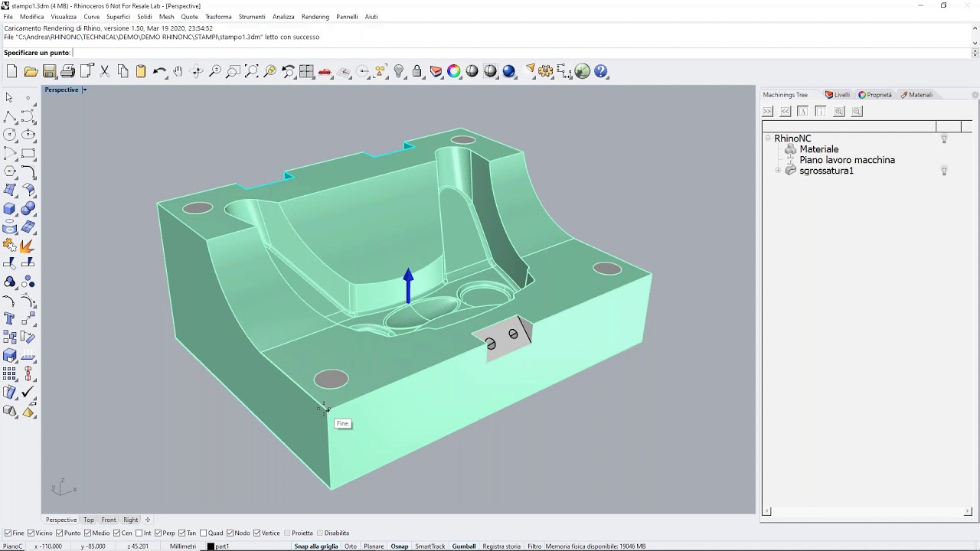This screenshot has width=980, height=551.
Task: Open a file using the folder icon
Action: (31, 71)
